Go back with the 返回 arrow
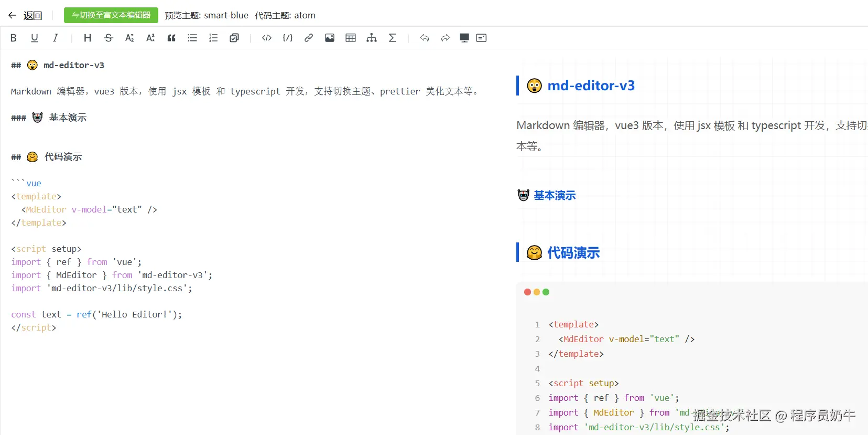Screen dimensions: 868x435 click(x=25, y=15)
